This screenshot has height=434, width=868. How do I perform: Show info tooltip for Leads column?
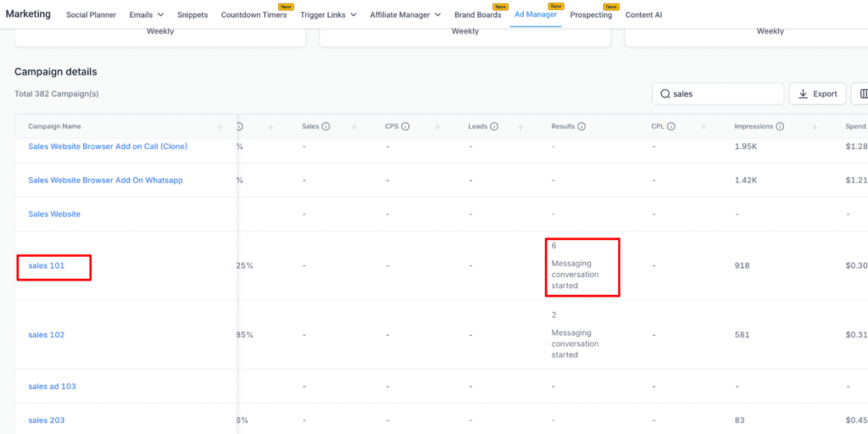click(x=494, y=127)
